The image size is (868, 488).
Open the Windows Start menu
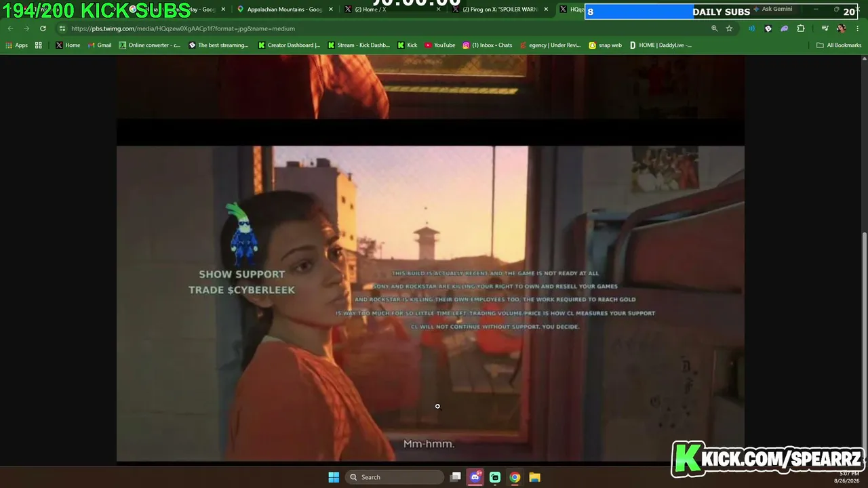(x=334, y=477)
